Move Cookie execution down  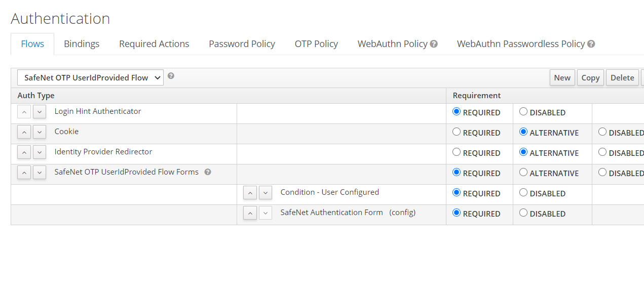(40, 132)
